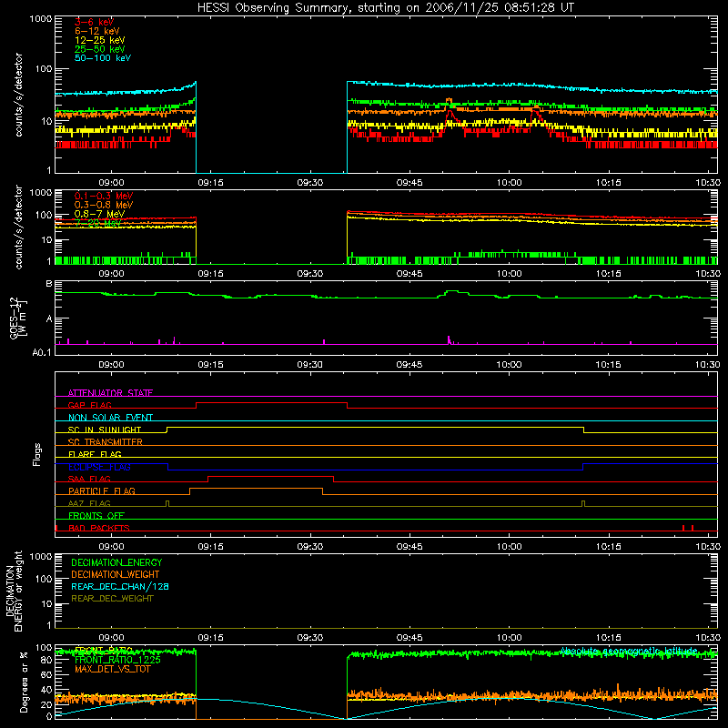Select the green 25-50 keV legend label
This screenshot has width=728, height=728.
tap(99, 49)
